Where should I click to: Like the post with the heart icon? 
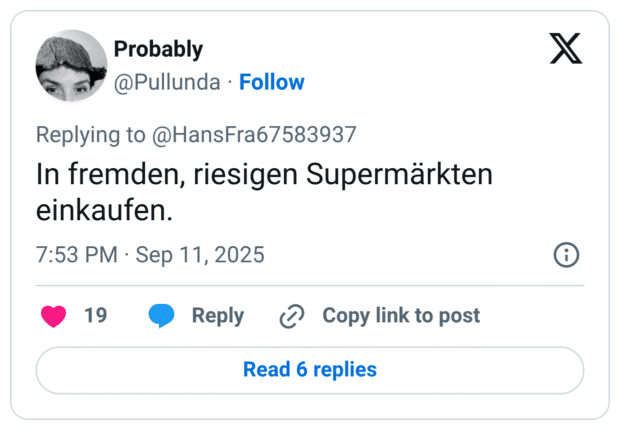[x=53, y=316]
